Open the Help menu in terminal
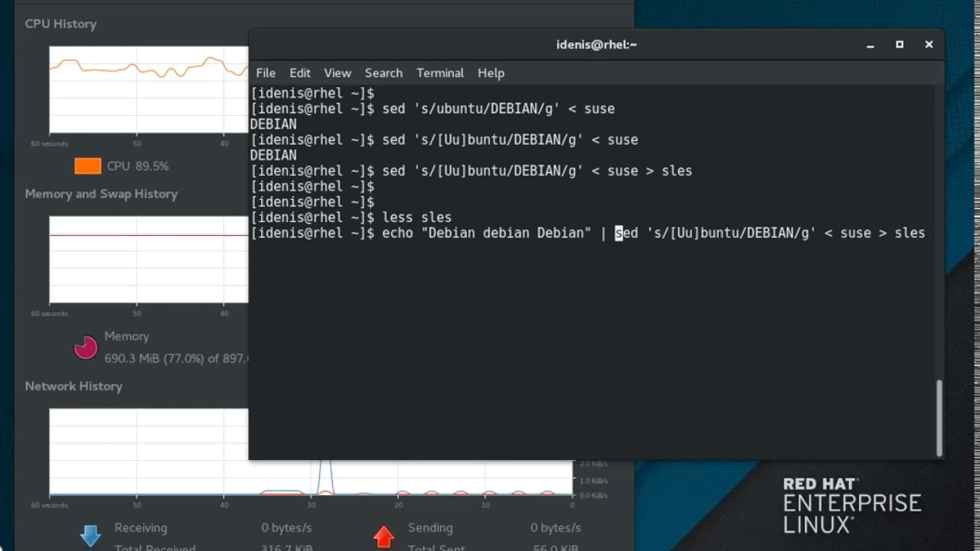 click(491, 73)
